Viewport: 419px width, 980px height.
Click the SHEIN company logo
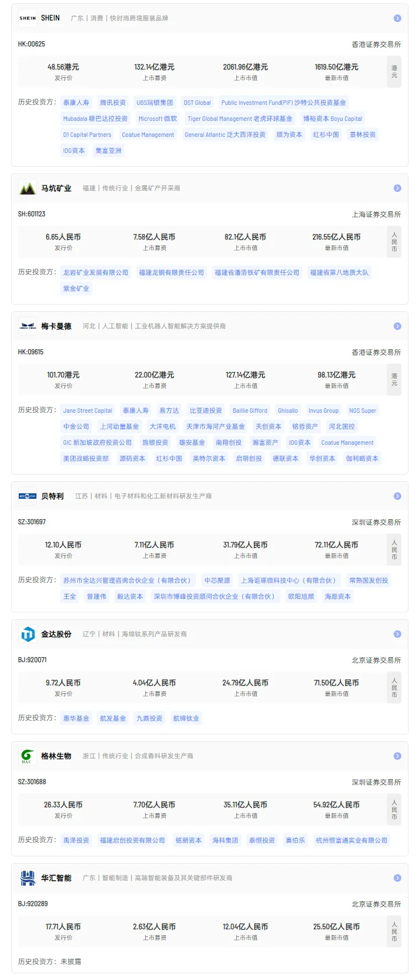(28, 18)
